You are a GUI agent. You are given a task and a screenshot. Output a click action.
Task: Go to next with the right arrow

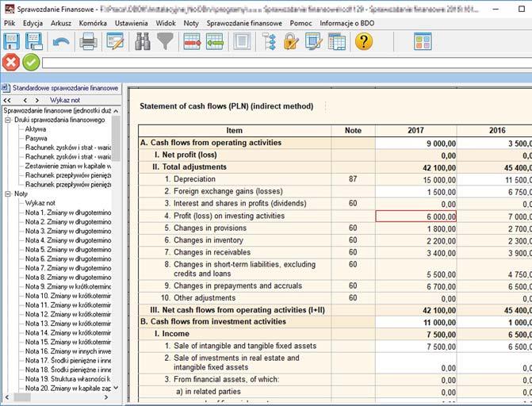click(x=37, y=100)
